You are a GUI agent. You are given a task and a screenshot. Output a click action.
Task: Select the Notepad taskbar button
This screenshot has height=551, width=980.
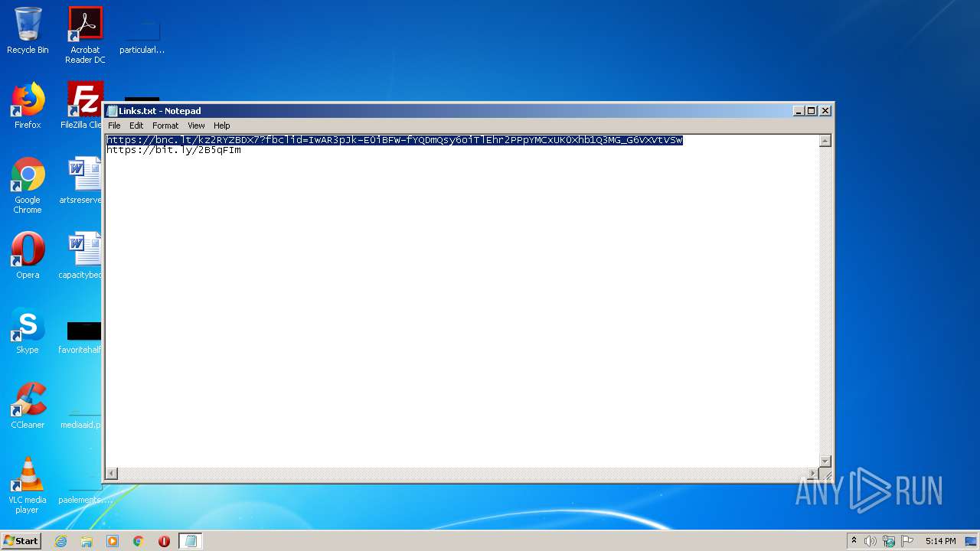coord(191,541)
